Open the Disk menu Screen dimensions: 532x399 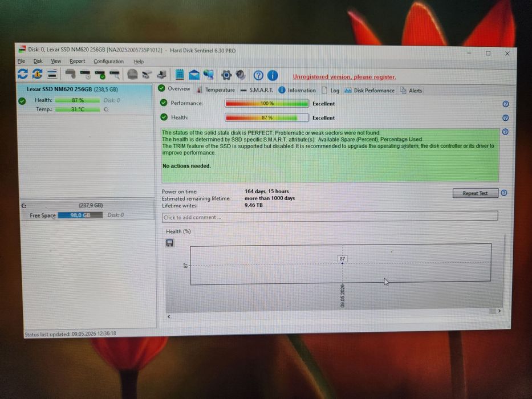(38, 61)
